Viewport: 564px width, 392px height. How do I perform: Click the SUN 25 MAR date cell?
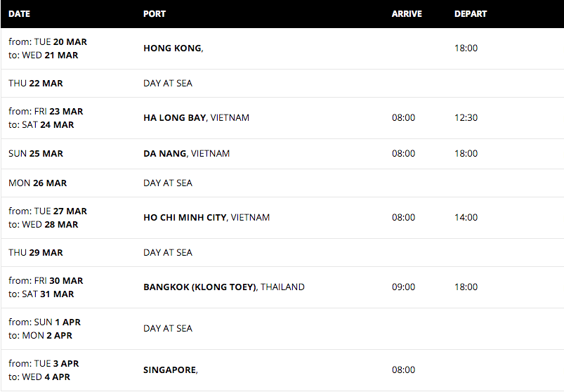click(36, 154)
